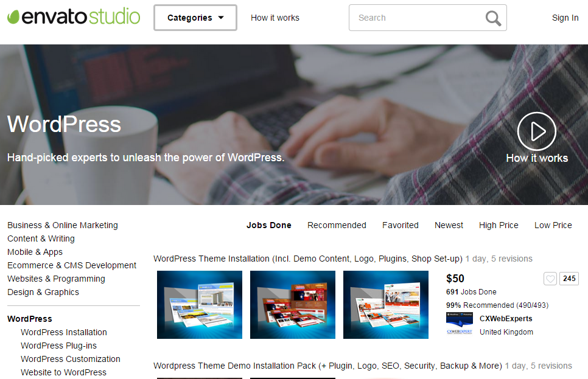Click the CXWebExperts avatar image
The image size is (588, 379).
[x=460, y=324]
